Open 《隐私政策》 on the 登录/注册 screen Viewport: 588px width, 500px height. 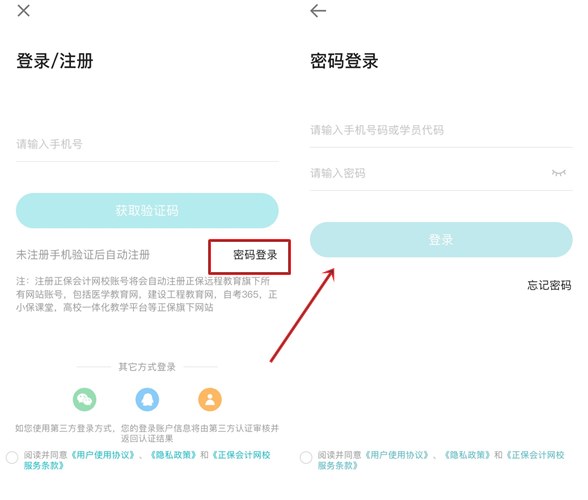coord(173,455)
